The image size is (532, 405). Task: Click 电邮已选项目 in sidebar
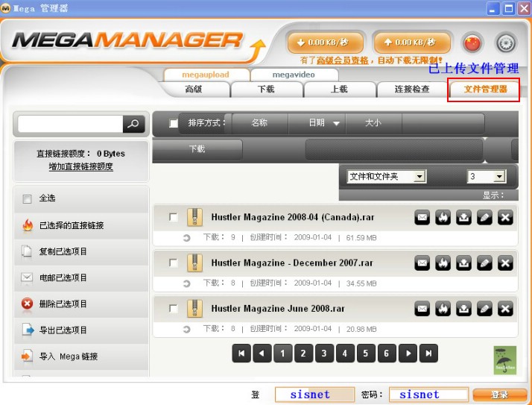(81, 278)
